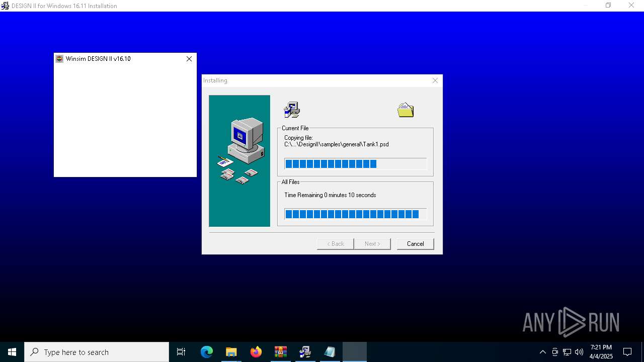The width and height of the screenshot is (644, 362).
Task: Open WinRAR from the taskbar
Action: click(x=280, y=352)
